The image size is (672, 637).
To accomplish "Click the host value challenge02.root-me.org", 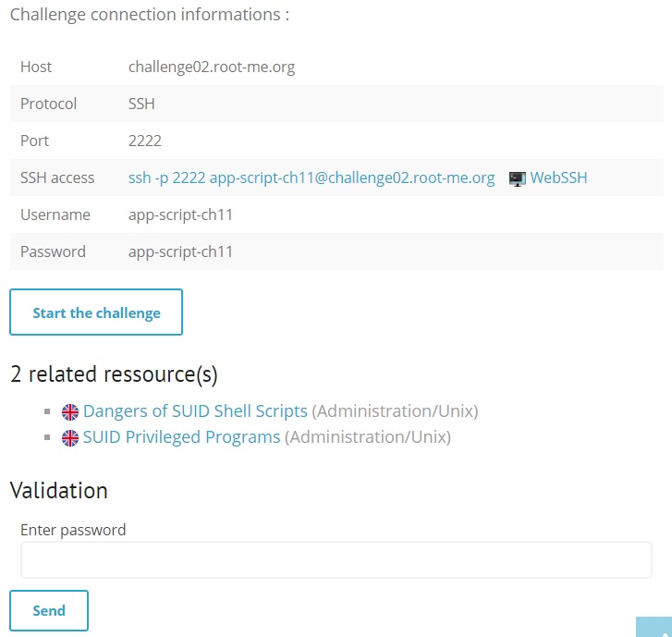I will pos(212,67).
